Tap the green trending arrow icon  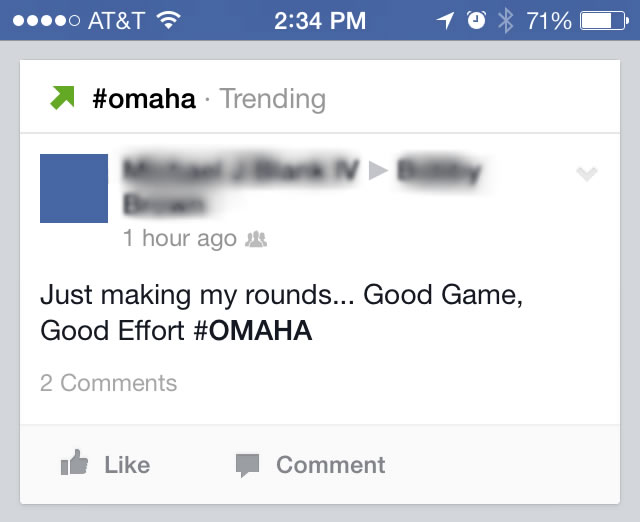(62, 98)
